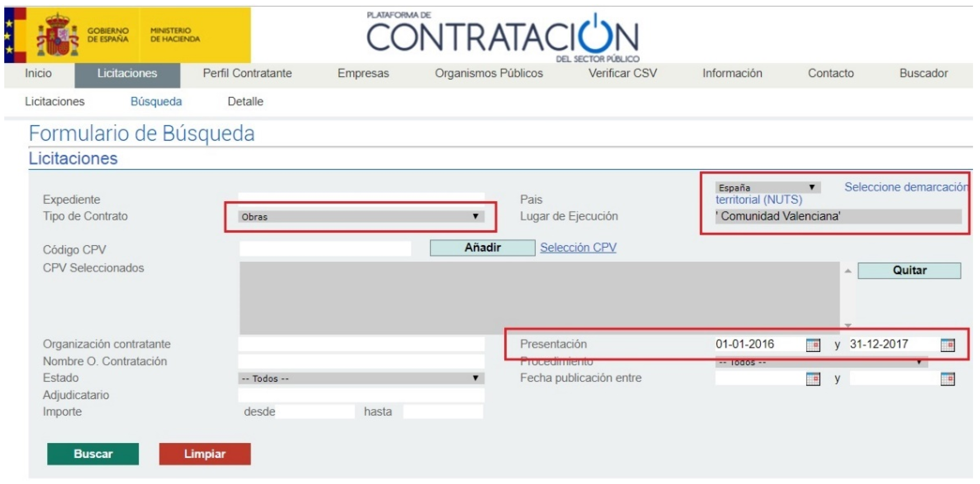
Task: Click the red Limpiar button
Action: [x=205, y=454]
